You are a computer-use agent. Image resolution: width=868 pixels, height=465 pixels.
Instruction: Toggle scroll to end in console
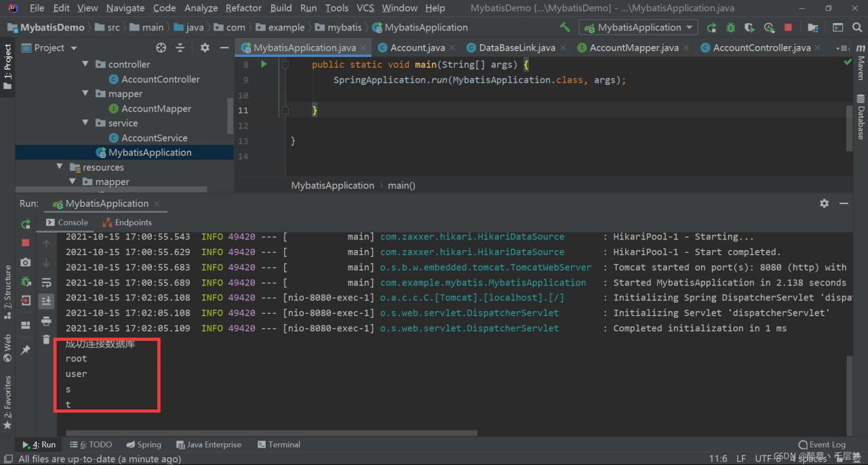(x=46, y=301)
